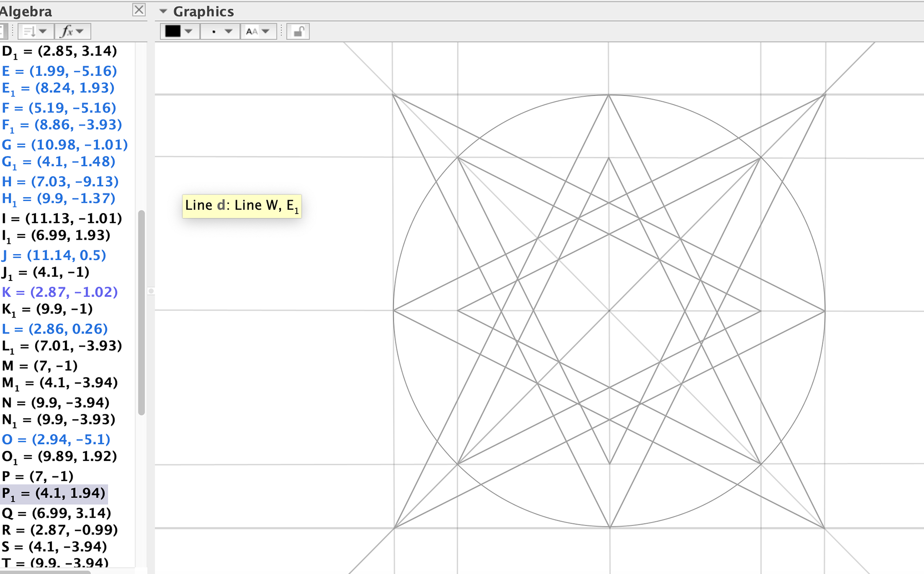Toggle the fix object lock icon

pos(298,31)
